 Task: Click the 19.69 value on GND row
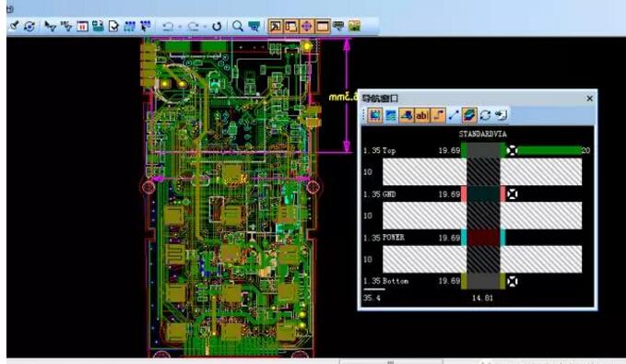coord(449,194)
